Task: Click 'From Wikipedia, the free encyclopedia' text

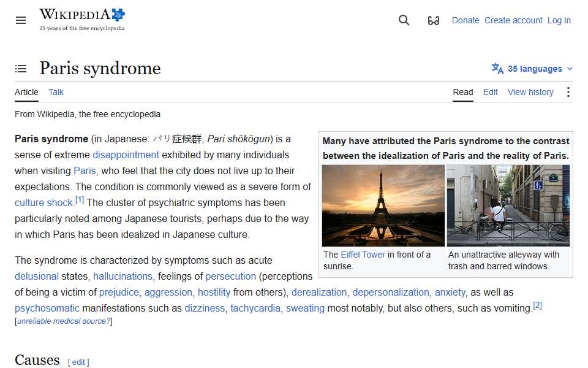Action: point(88,114)
